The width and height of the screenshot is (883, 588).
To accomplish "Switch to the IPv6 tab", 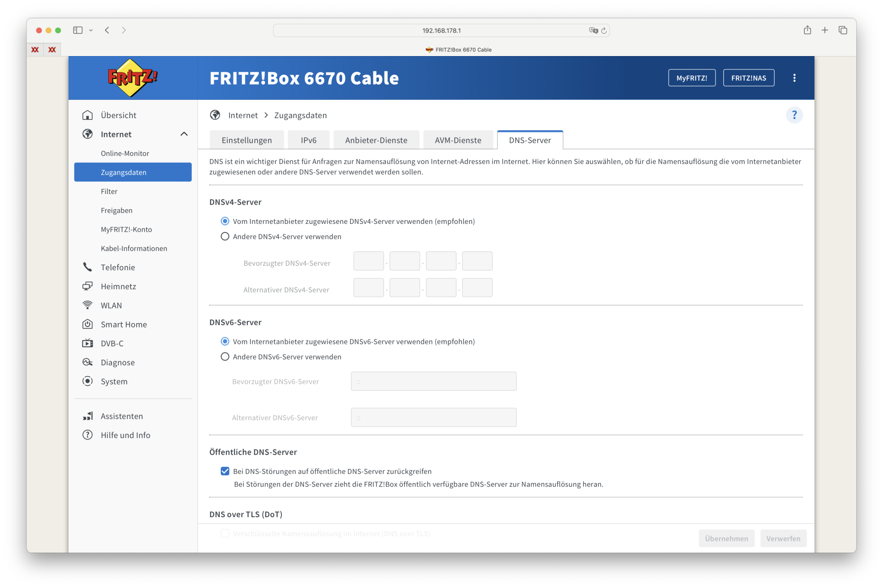I will [x=309, y=140].
